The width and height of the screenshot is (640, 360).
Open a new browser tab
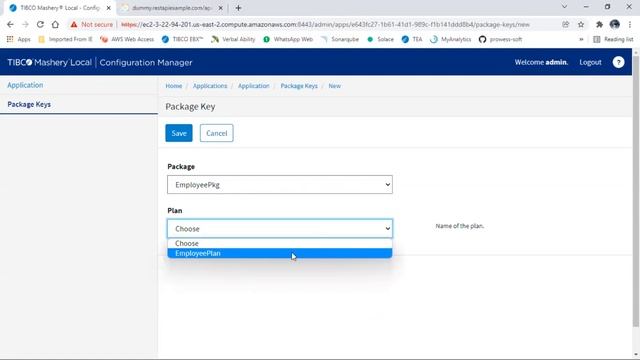[238, 8]
